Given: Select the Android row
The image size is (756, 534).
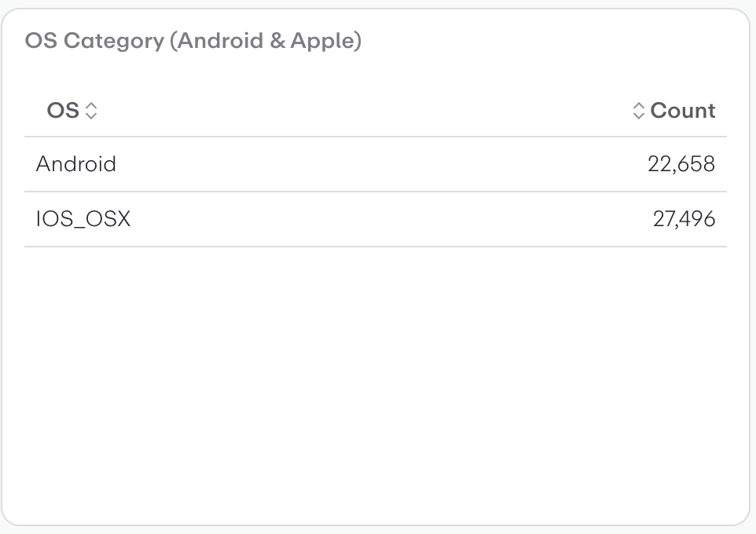Looking at the screenshot, I should click(76, 164).
